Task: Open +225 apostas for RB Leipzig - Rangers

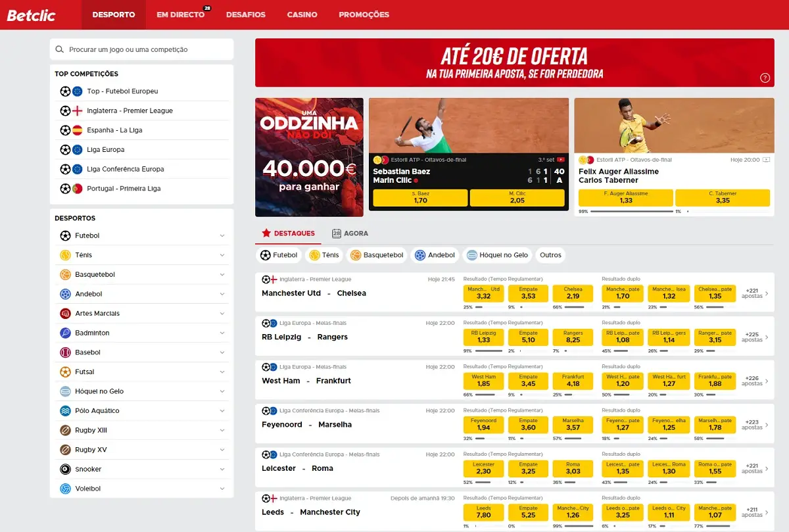Action: (752, 337)
